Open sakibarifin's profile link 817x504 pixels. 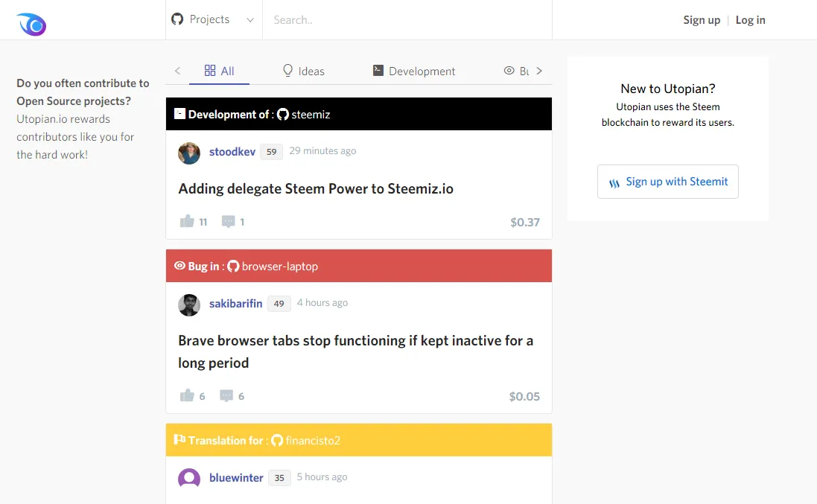(235, 304)
